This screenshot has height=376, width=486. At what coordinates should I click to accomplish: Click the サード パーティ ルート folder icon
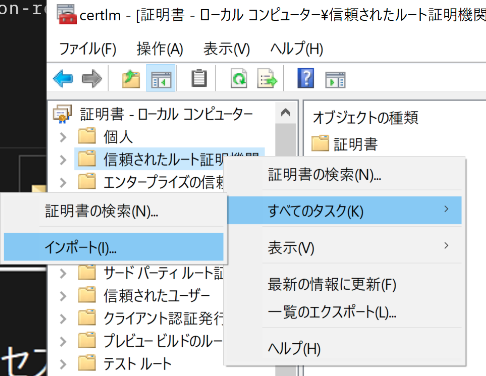coord(87,272)
